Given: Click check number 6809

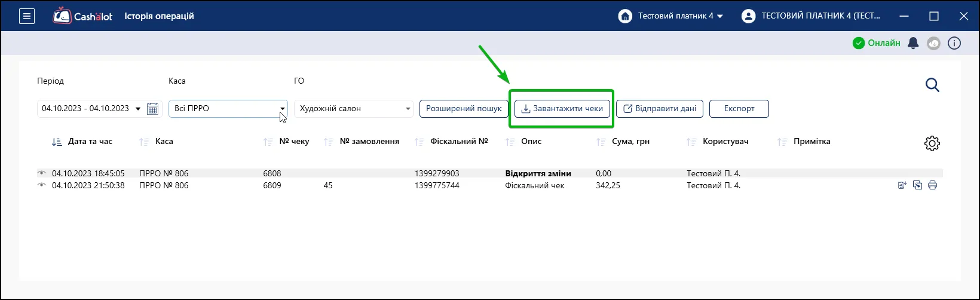Looking at the screenshot, I should tap(272, 185).
